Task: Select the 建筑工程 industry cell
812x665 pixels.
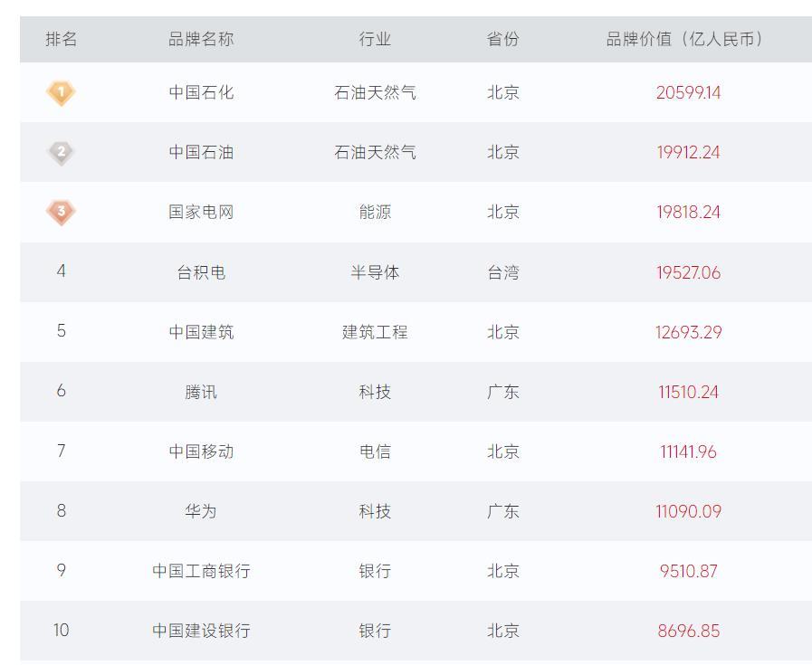Action: point(375,332)
